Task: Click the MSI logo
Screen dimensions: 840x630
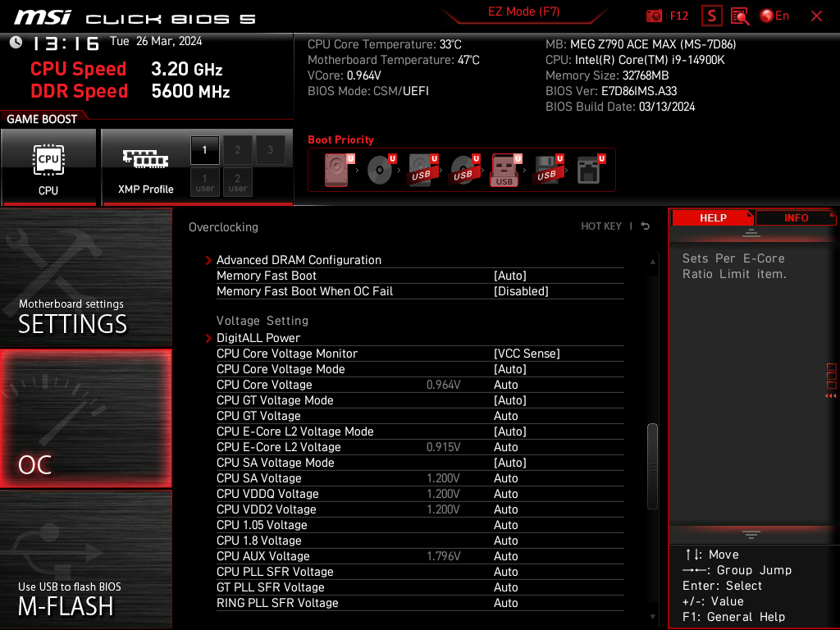Action: point(43,17)
